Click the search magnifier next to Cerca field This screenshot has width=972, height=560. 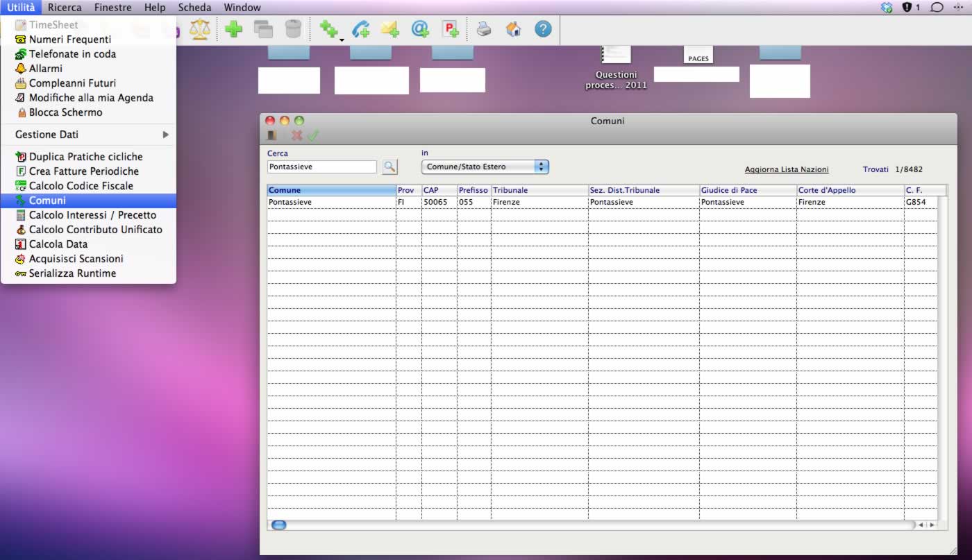tap(389, 167)
